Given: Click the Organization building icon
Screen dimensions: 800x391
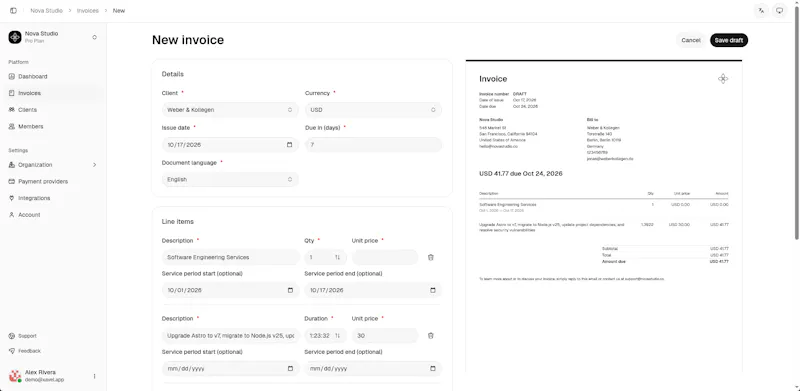Looking at the screenshot, I should tap(12, 165).
